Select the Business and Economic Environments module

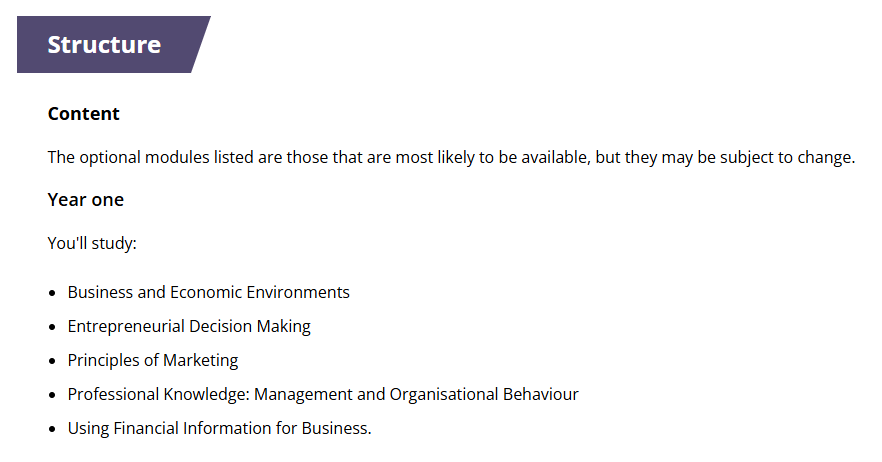click(208, 293)
